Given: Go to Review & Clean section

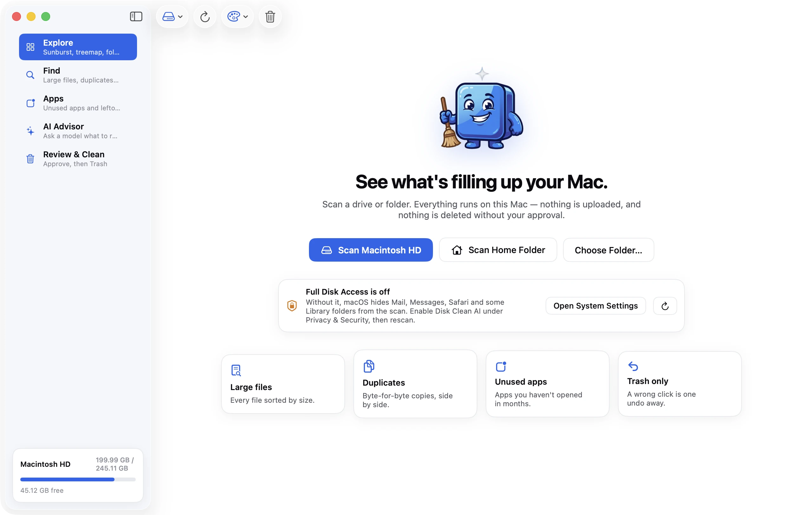Looking at the screenshot, I should (x=78, y=159).
